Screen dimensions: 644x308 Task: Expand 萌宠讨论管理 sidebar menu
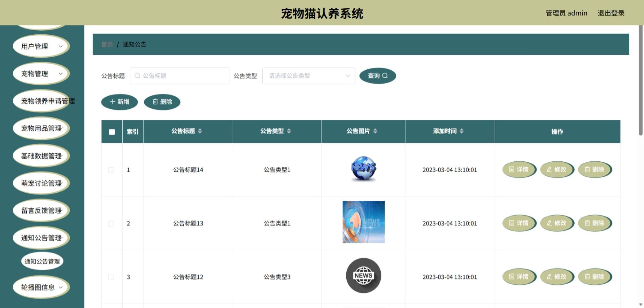point(41,183)
